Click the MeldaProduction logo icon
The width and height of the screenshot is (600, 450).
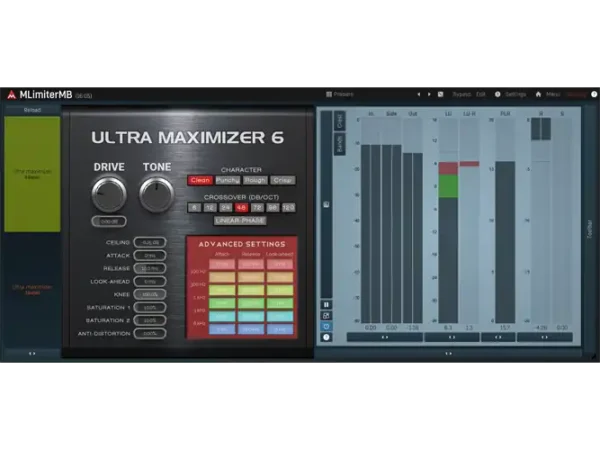[x=11, y=95]
